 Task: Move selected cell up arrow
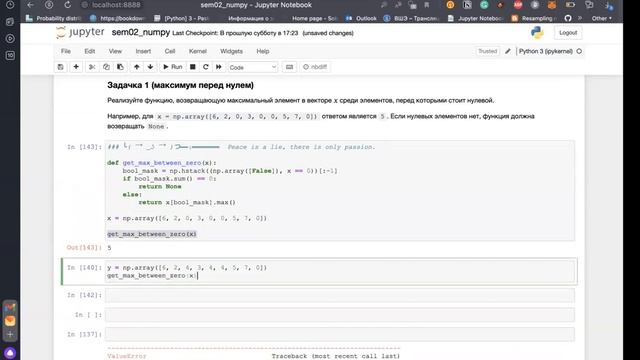pos(137,67)
